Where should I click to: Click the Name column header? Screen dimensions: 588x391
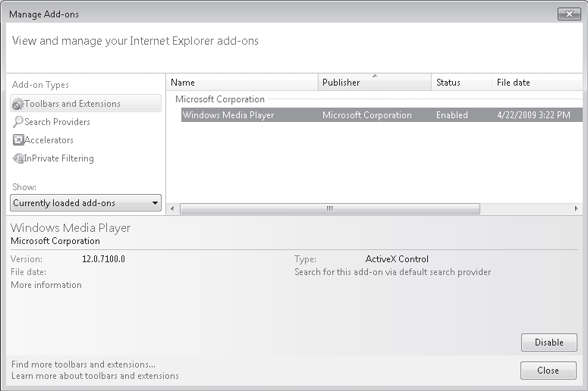(242, 82)
